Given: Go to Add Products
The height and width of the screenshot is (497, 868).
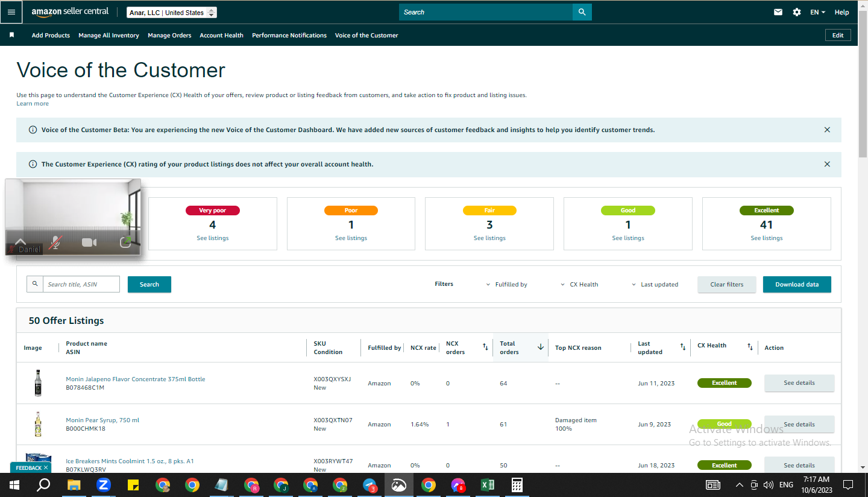Looking at the screenshot, I should 51,36.
